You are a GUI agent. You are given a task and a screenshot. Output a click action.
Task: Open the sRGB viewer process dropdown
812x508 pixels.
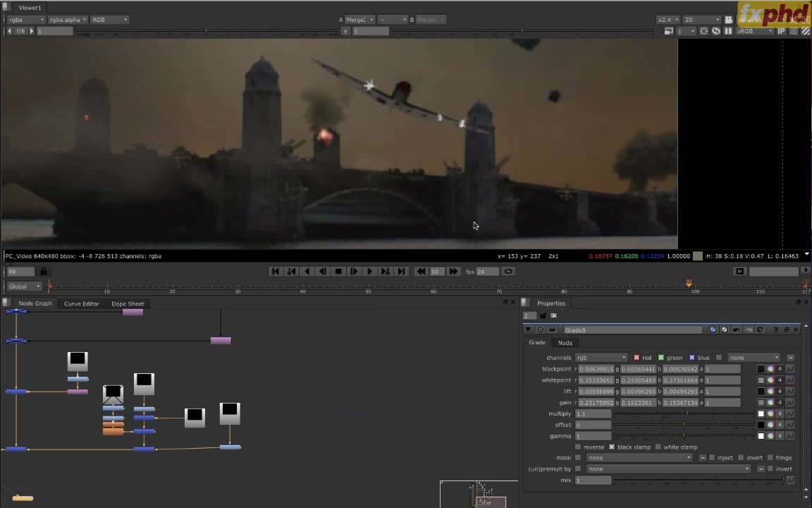tap(755, 31)
